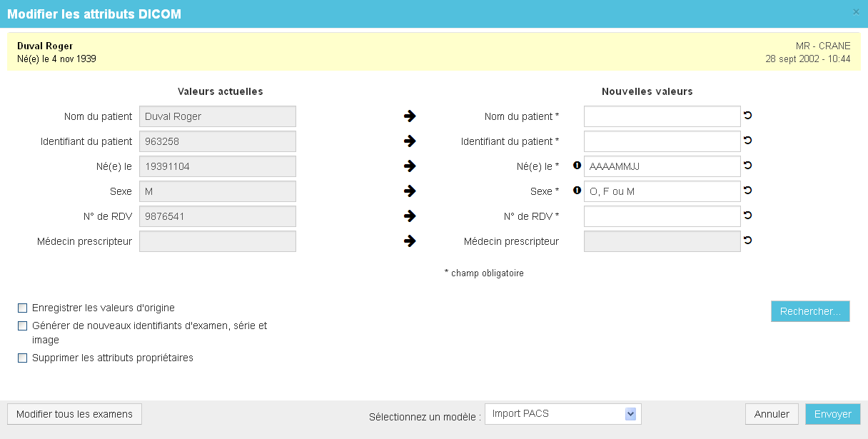868x439 pixels.
Task: Reset the new Sexe field
Action: (748, 191)
